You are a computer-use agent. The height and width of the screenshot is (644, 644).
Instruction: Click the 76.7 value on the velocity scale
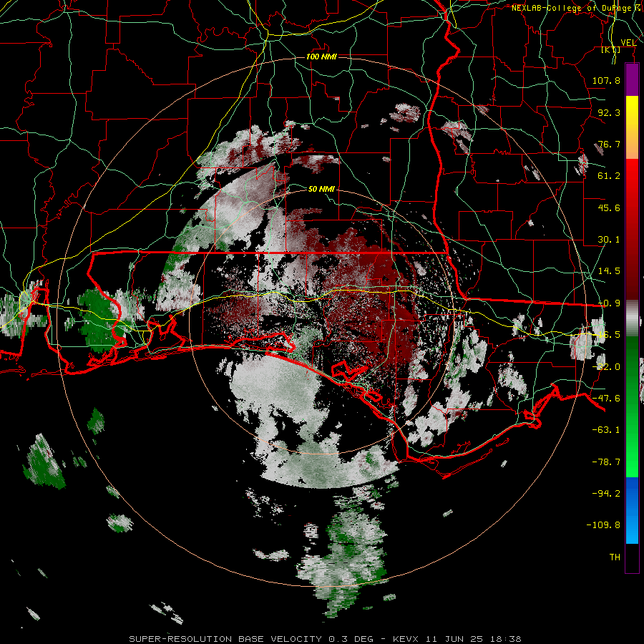(609, 144)
